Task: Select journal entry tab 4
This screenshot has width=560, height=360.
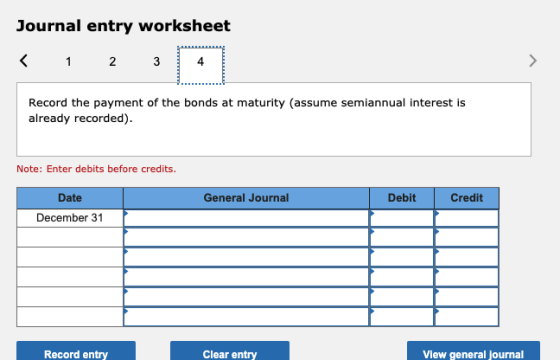Action: [x=201, y=65]
